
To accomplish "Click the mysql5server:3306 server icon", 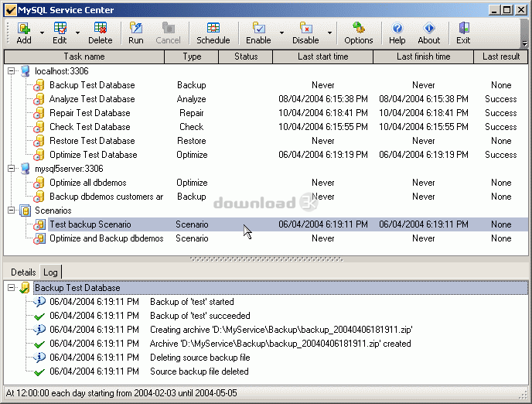I will coord(25,169).
